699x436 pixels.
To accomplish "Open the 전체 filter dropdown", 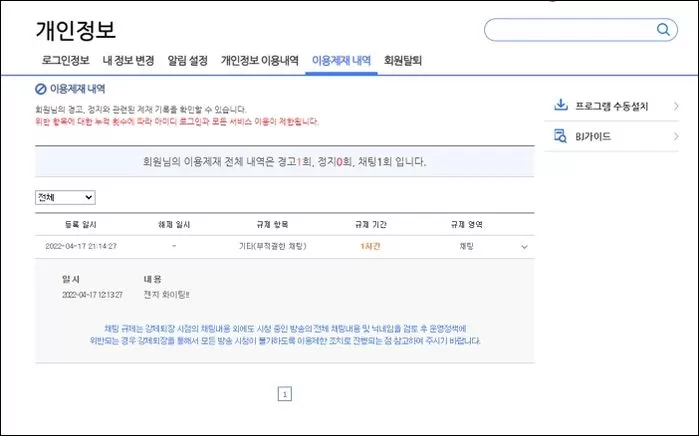I will click(x=65, y=197).
